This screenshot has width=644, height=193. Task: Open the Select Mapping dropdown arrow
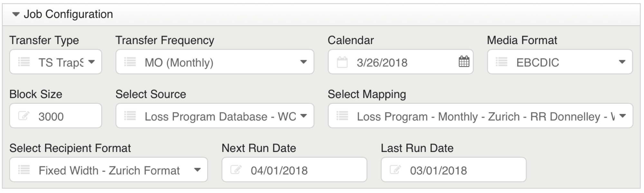coord(623,116)
